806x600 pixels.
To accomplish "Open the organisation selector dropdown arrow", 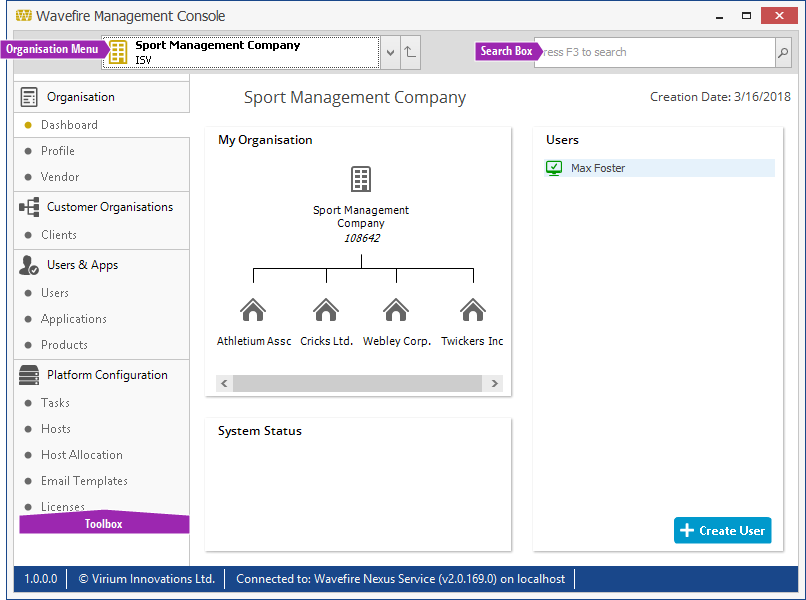I will pyautogui.click(x=390, y=52).
